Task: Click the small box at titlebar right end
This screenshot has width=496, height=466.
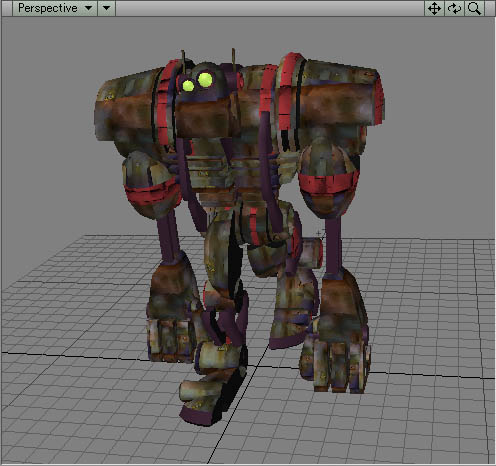Action: (490, 8)
